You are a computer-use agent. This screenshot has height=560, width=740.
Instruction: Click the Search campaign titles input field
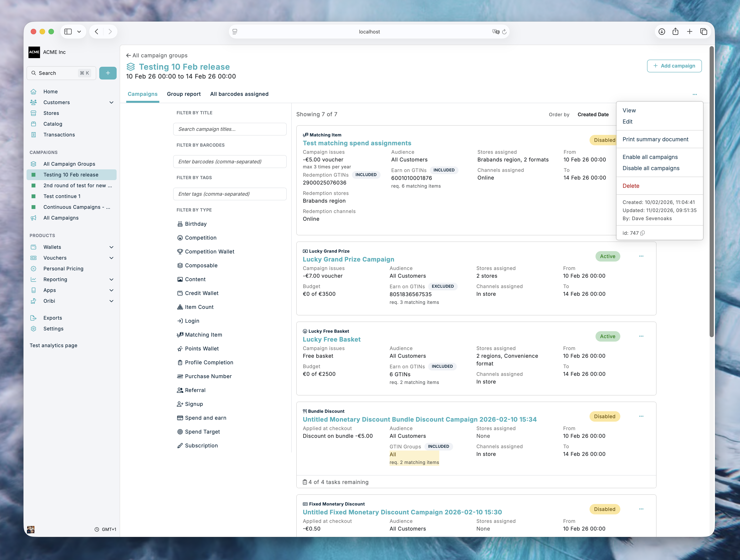click(230, 129)
